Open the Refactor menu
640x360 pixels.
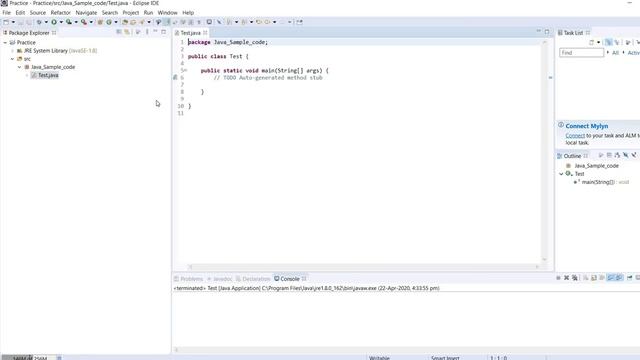click(x=60, y=13)
